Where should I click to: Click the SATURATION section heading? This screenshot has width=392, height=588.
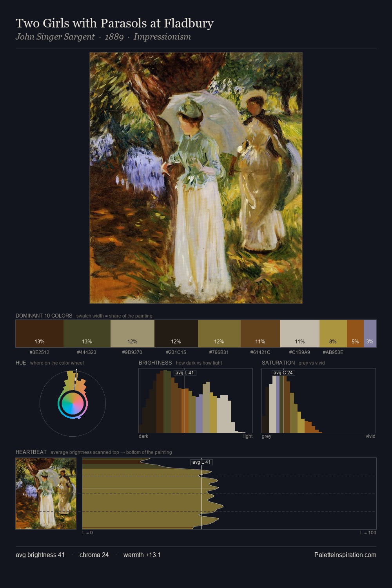(x=278, y=363)
